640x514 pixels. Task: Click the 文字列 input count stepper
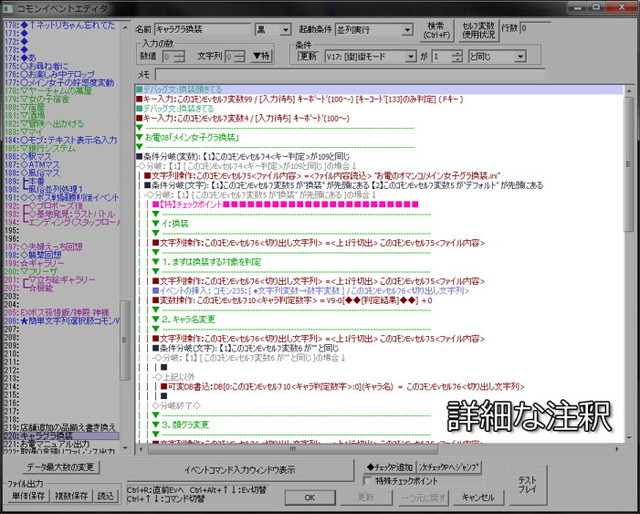[x=240, y=56]
